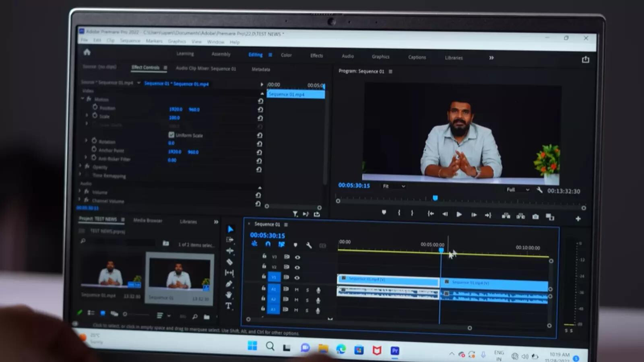Toggle the track V3 lock

pyautogui.click(x=264, y=256)
